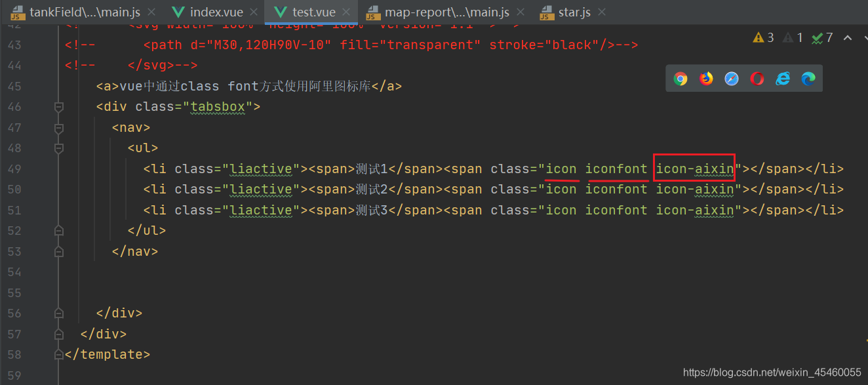Close the map-report main.js tab
The width and height of the screenshot is (868, 385).
(x=521, y=12)
